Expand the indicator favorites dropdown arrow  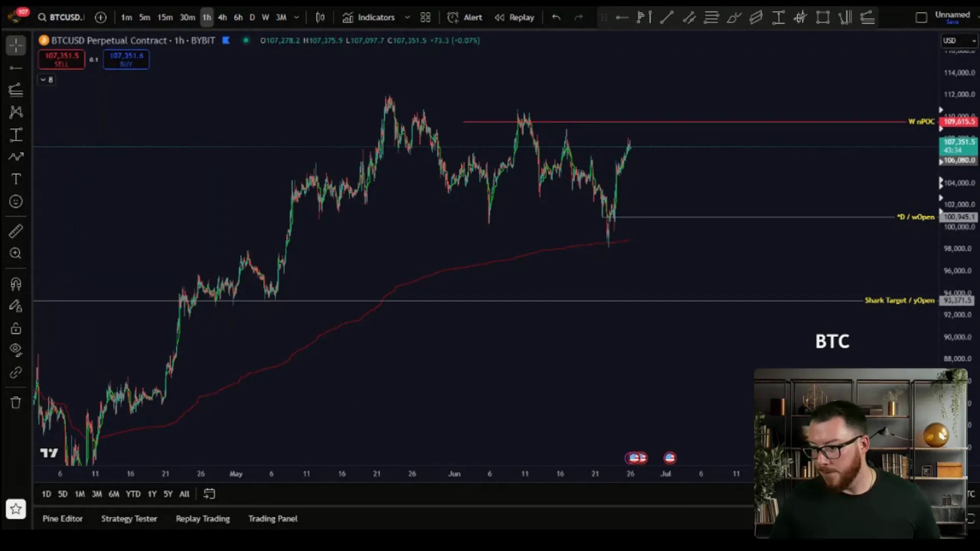point(407,17)
